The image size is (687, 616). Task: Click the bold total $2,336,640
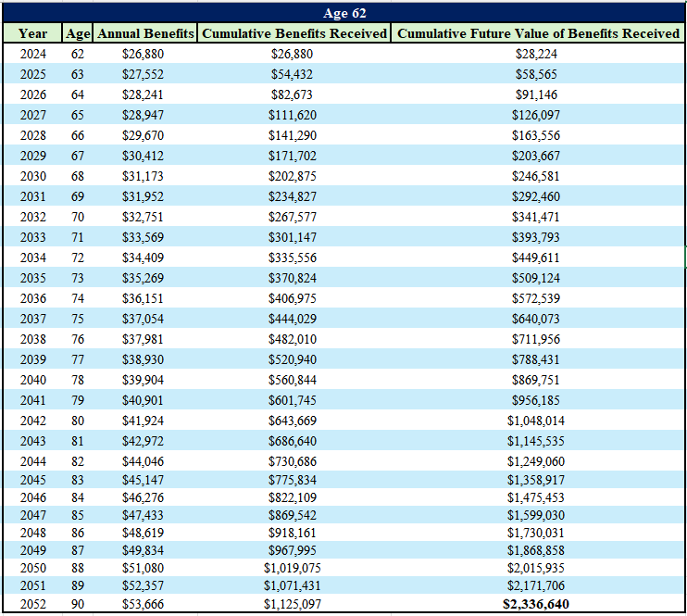(536, 604)
